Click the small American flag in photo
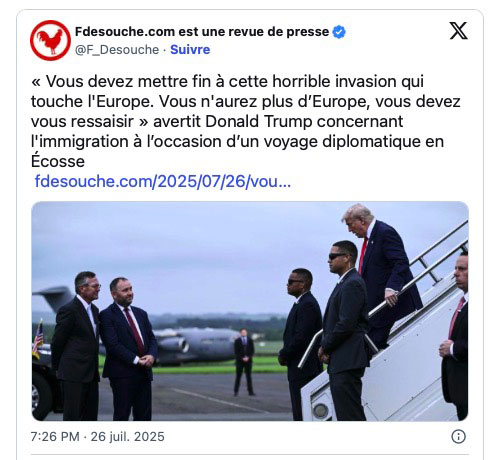This screenshot has width=500, height=460. coord(38,338)
